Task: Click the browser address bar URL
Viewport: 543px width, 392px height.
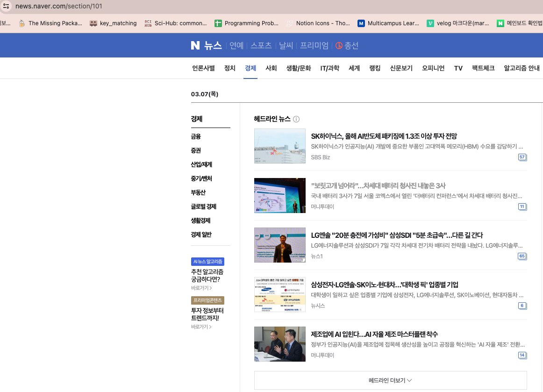Action: click(x=59, y=6)
